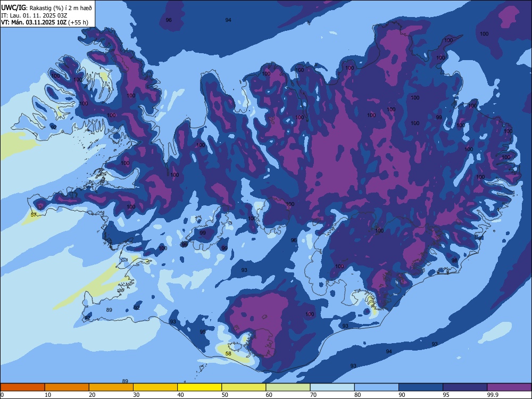
Task: Click the '98' humidity value on the map
Action: coord(454,260)
